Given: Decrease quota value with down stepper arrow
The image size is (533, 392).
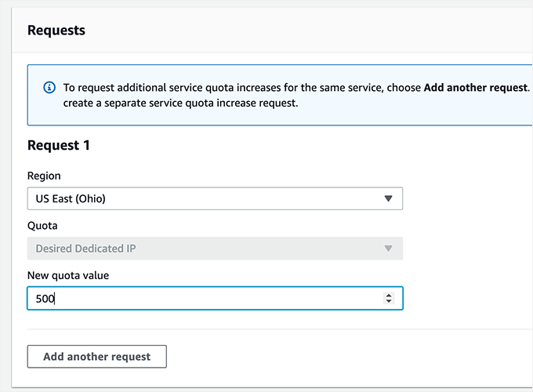Looking at the screenshot, I should 389,301.
